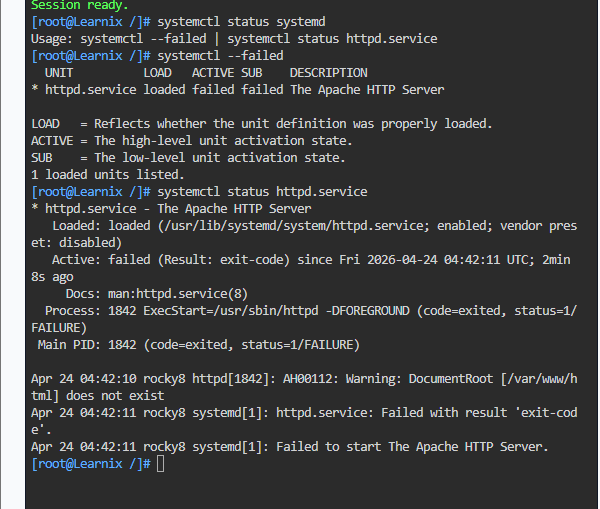This screenshot has height=509, width=600.
Task: Click the 'systemctl --failed' command text
Action: 220,56
